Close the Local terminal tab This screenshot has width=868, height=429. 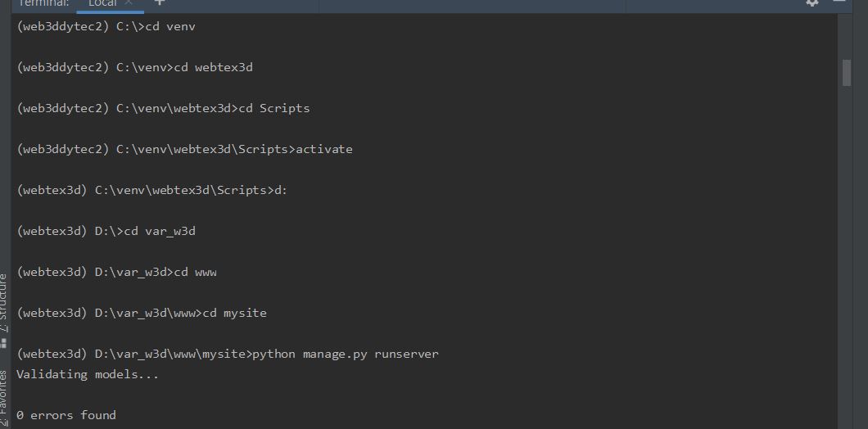pyautogui.click(x=129, y=2)
